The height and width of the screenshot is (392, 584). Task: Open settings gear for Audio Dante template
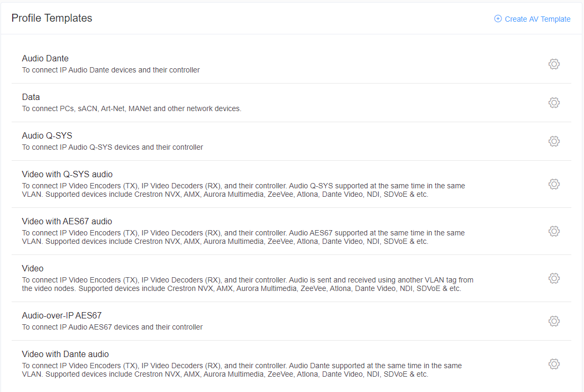tap(554, 64)
